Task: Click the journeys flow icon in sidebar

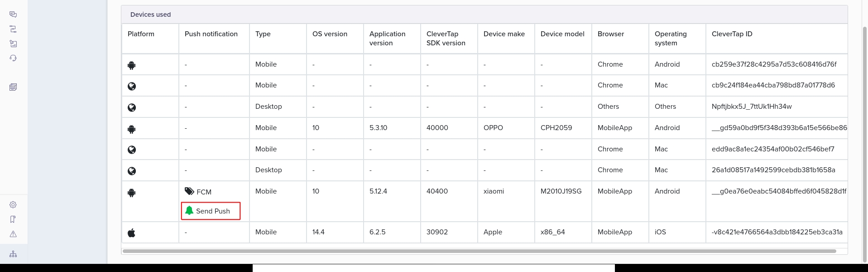Action: click(x=13, y=29)
